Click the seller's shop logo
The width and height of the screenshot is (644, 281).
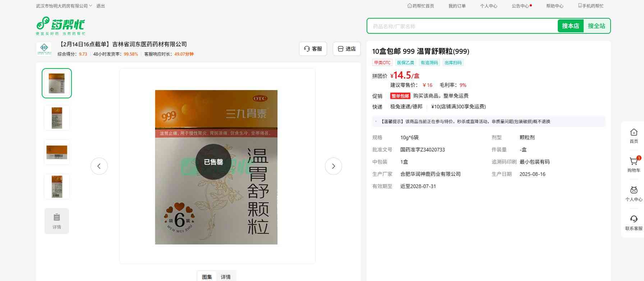(44, 49)
